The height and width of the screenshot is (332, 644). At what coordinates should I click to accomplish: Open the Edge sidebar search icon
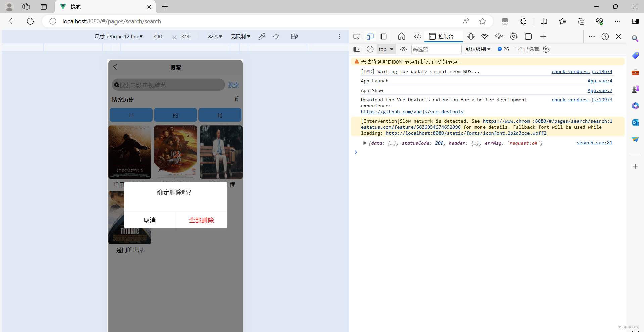coord(635,38)
